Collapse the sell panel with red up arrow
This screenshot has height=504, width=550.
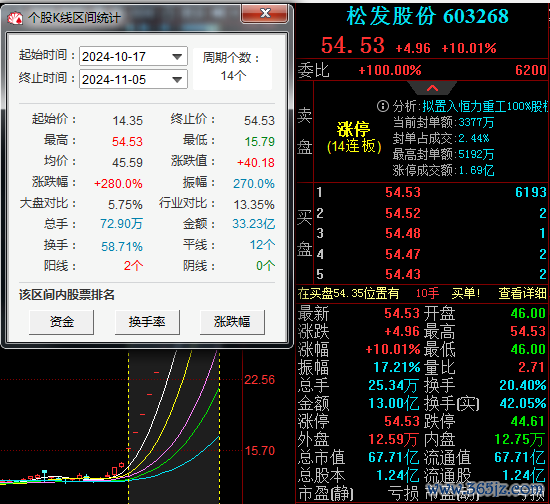(432, 88)
